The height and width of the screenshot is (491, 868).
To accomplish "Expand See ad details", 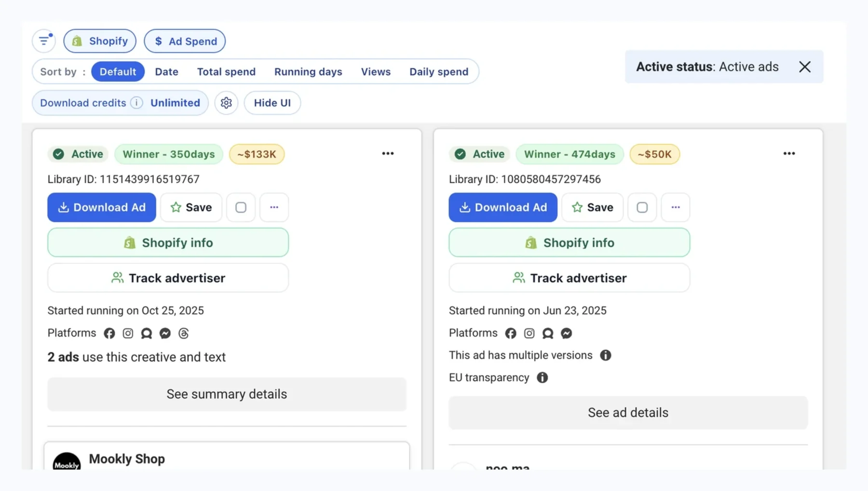I will click(628, 413).
